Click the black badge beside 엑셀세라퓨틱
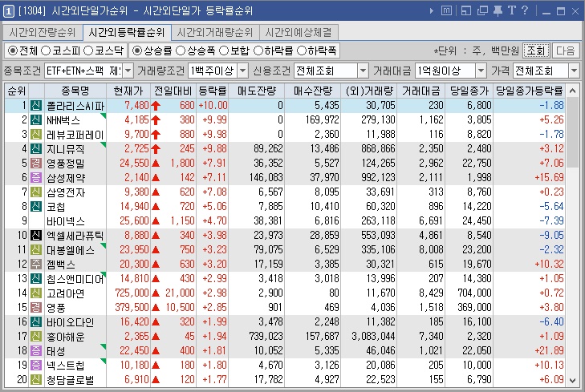585x392 pixels. pos(36,236)
